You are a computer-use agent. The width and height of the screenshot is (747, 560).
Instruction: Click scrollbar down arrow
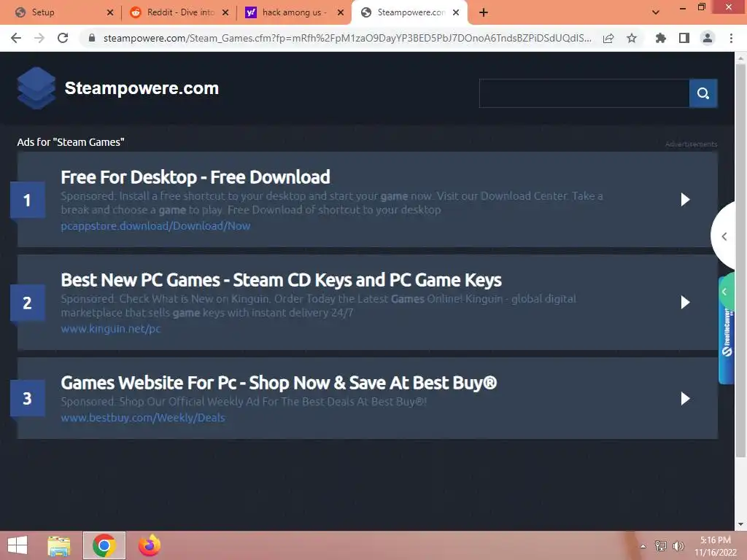pos(740,525)
